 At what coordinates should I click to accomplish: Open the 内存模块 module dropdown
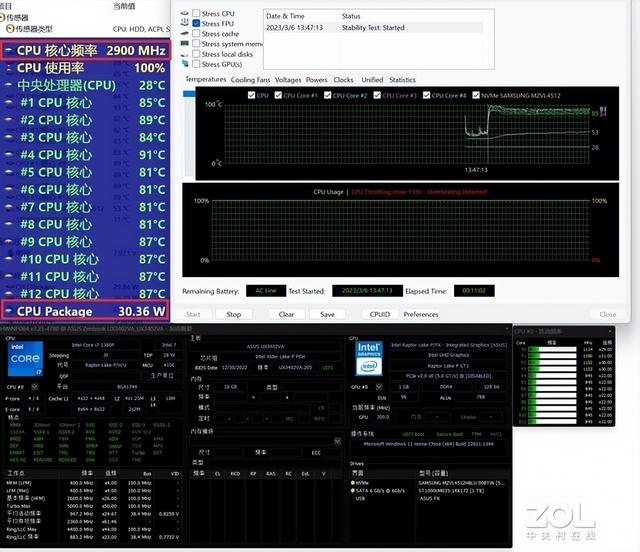tap(338, 441)
